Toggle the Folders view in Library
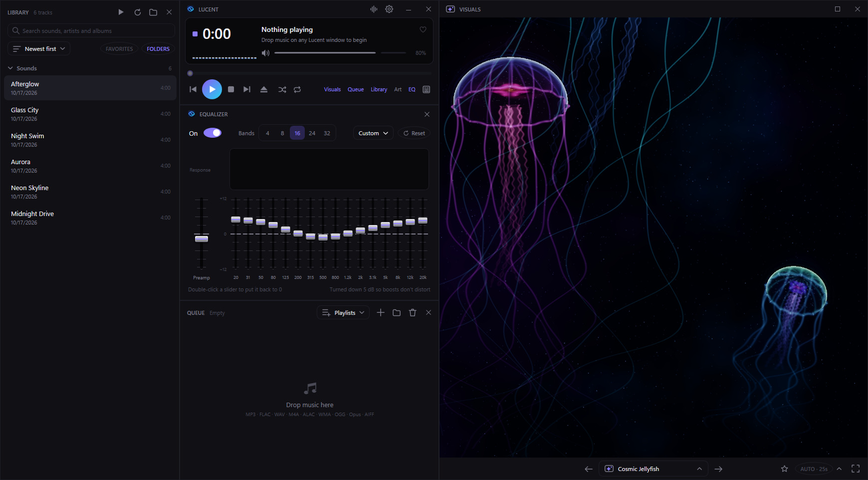The image size is (868, 480). pyautogui.click(x=158, y=49)
